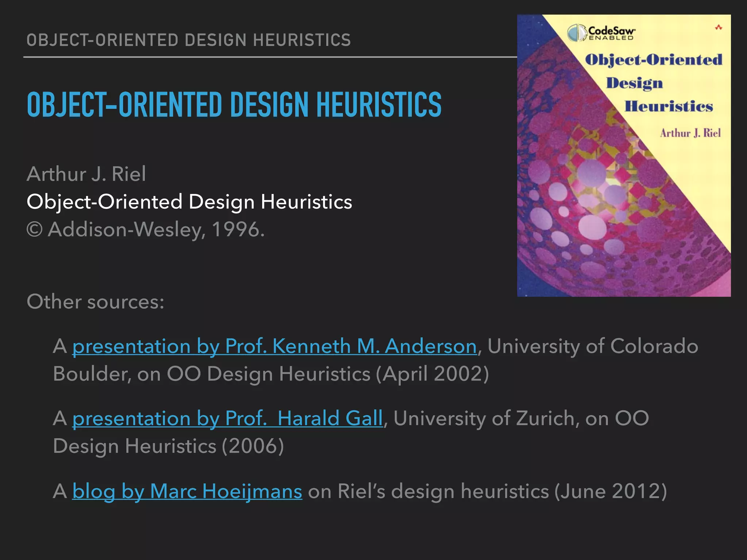This screenshot has height=560, width=747.
Task: Follow the blog by Marc Hoeijmans link
Action: 187,491
